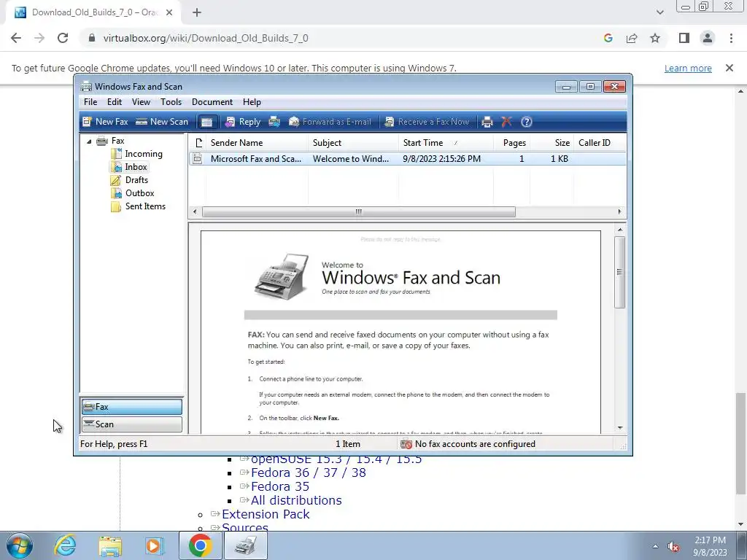Image resolution: width=747 pixels, height=560 pixels.
Task: Click the Forward icon after Reply
Action: click(274, 122)
